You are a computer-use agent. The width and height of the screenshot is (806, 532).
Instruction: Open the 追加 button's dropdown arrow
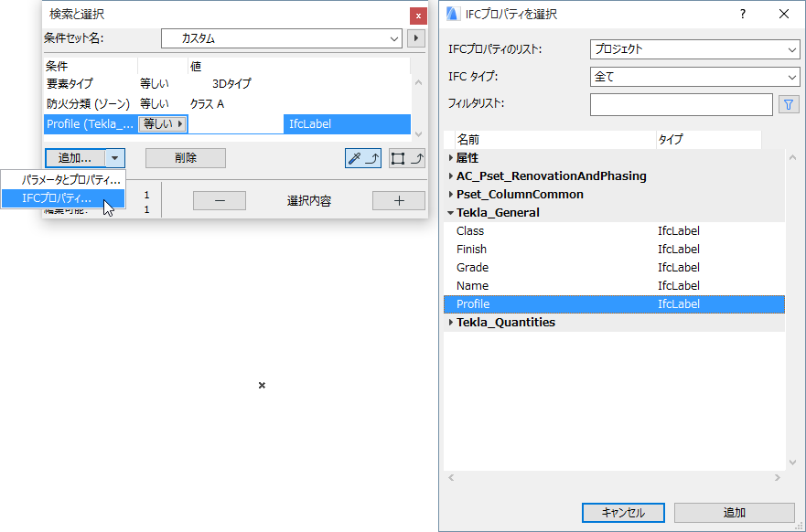click(x=115, y=158)
